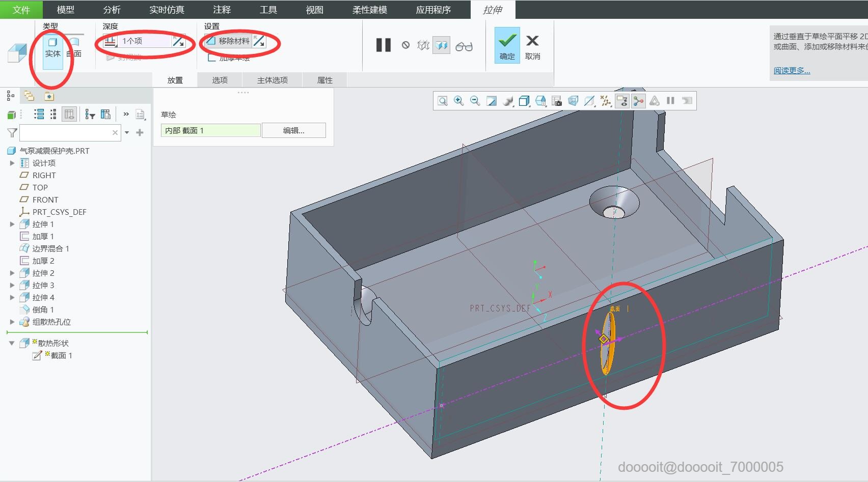The image size is (868, 482).
Task: Switch to the 柔性建模 ribbon tab
Action: 370,10
